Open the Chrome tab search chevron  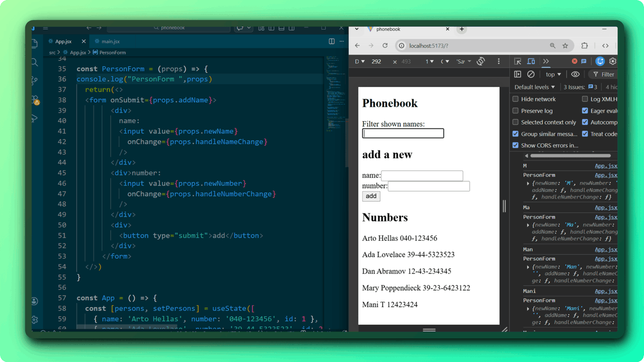click(357, 29)
